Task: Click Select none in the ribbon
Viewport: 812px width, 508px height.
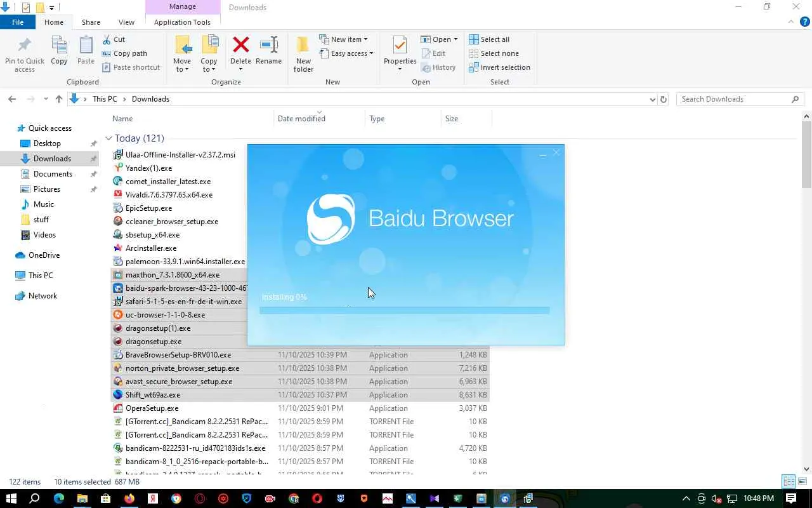Action: (x=494, y=53)
